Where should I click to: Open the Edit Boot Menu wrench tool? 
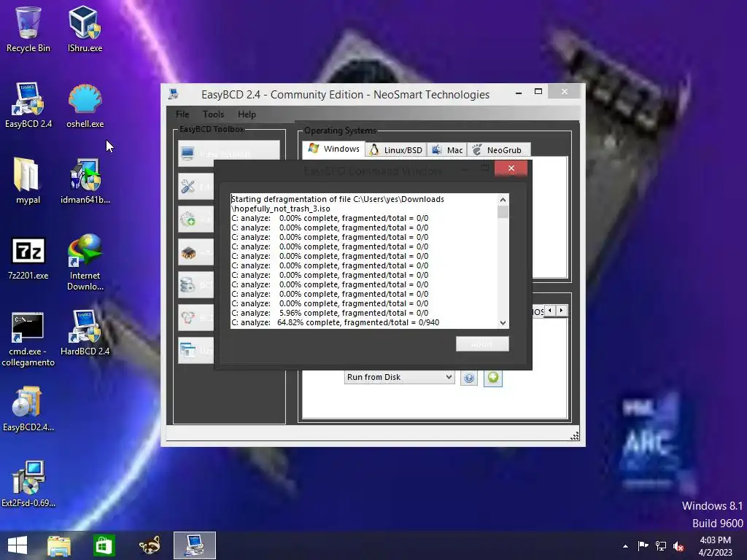pyautogui.click(x=196, y=186)
